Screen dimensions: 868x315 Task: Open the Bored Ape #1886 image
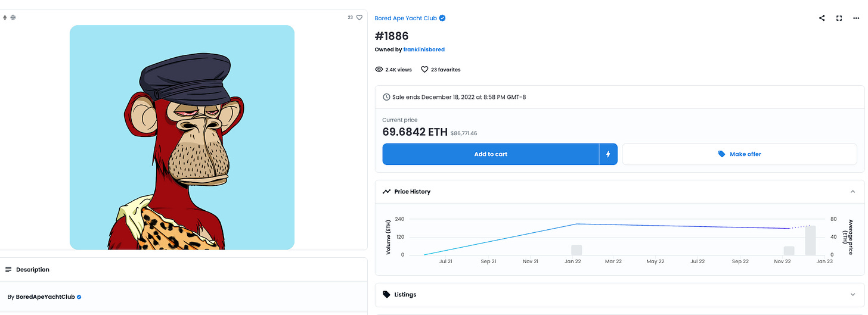182,138
